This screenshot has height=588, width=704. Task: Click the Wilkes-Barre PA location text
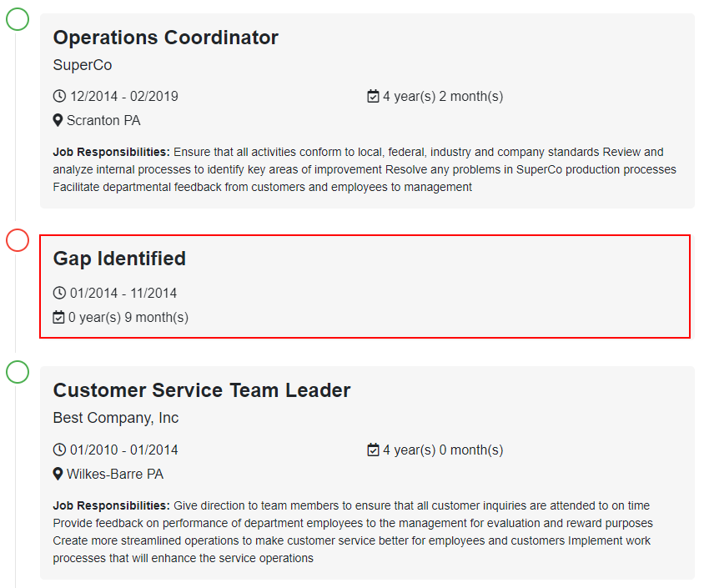coord(115,474)
